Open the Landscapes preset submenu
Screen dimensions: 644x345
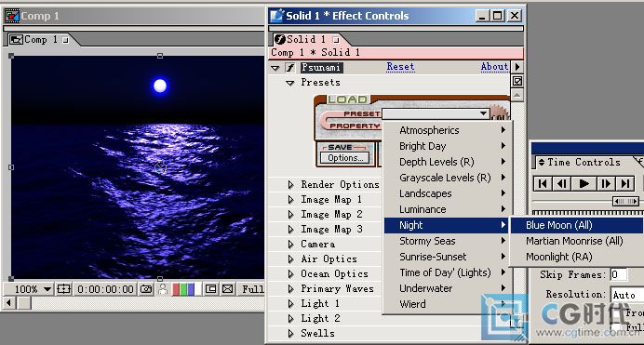tap(448, 193)
